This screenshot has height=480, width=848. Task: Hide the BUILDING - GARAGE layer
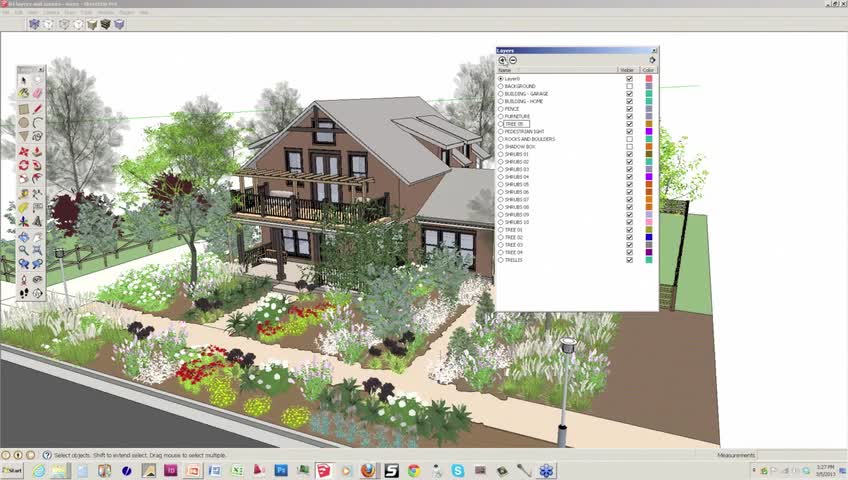630,94
